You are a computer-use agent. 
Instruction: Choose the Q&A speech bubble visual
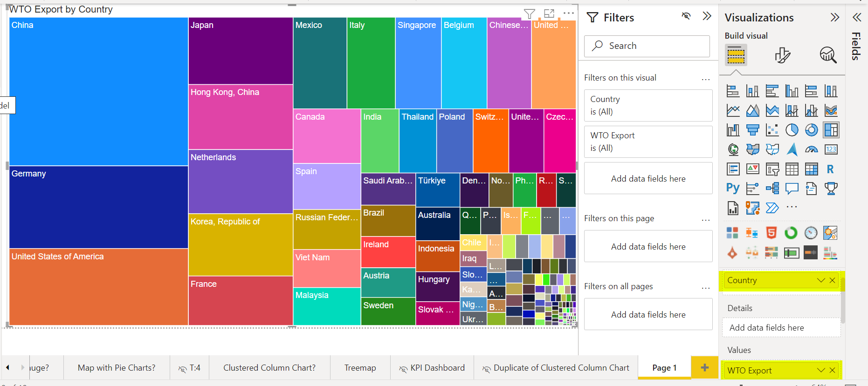792,188
